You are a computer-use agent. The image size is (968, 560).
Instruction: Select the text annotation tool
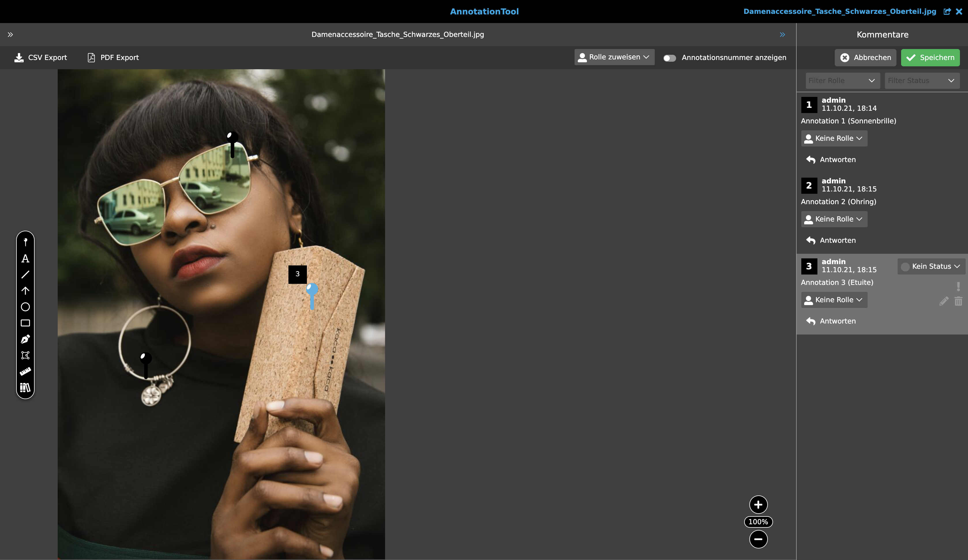point(25,258)
